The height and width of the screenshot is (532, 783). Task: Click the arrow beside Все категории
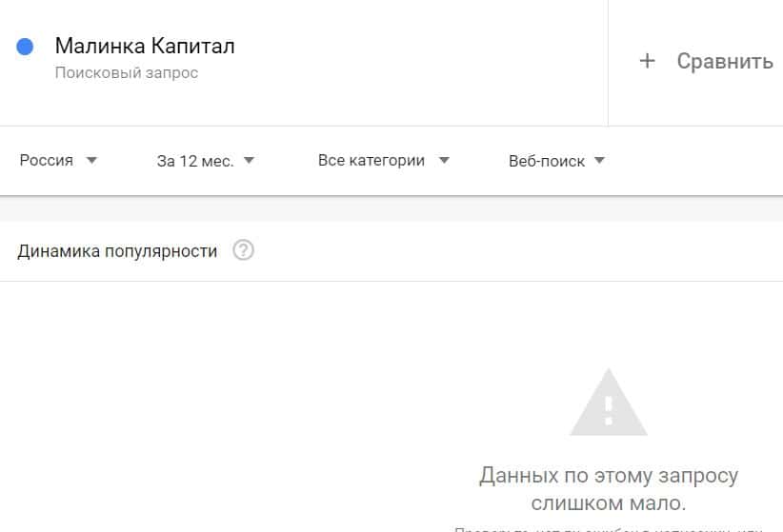point(443,161)
